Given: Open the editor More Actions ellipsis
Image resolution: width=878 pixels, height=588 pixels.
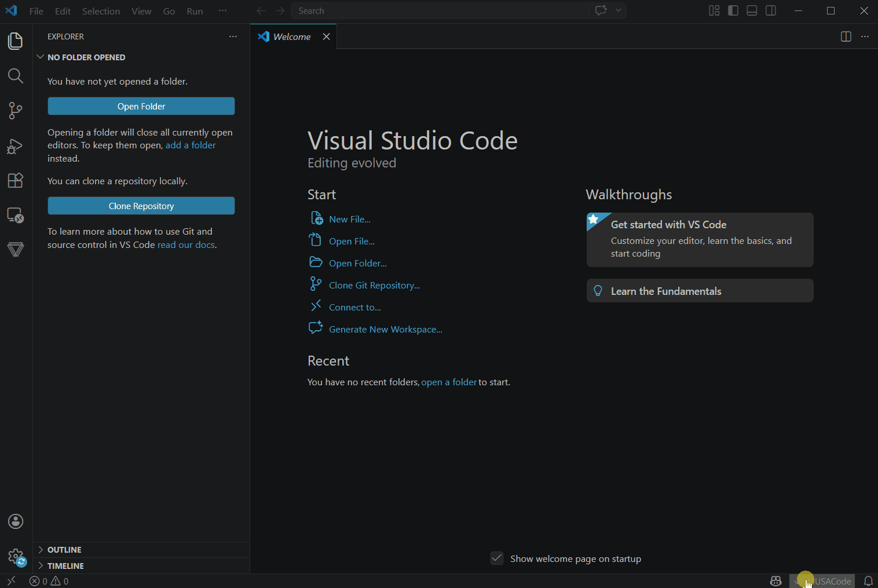Looking at the screenshot, I should tap(865, 36).
